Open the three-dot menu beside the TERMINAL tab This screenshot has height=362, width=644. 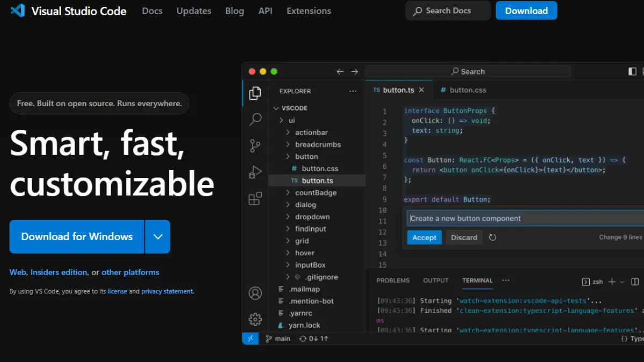[506, 280]
